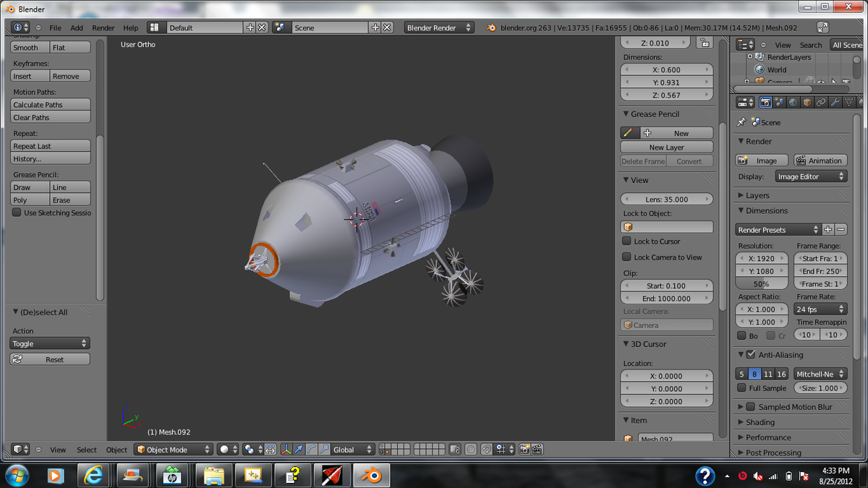Select anti-aliasing samples 5
Viewport: 868px width, 488px height.
click(741, 374)
